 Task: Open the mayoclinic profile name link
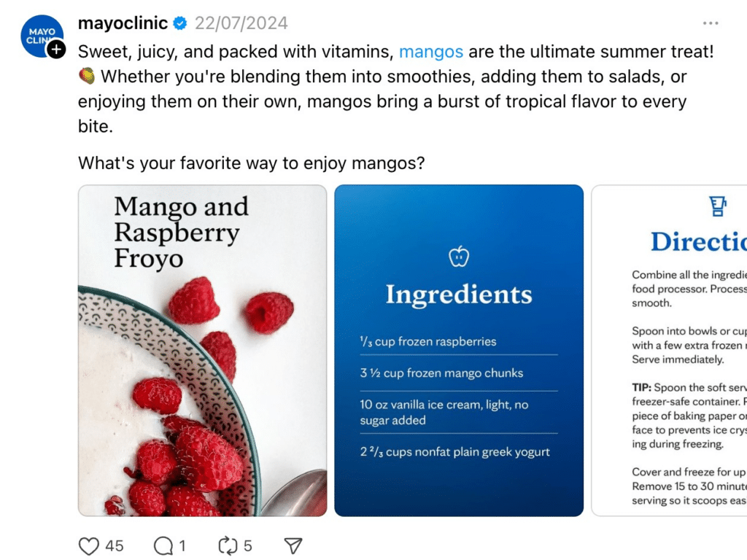click(123, 23)
